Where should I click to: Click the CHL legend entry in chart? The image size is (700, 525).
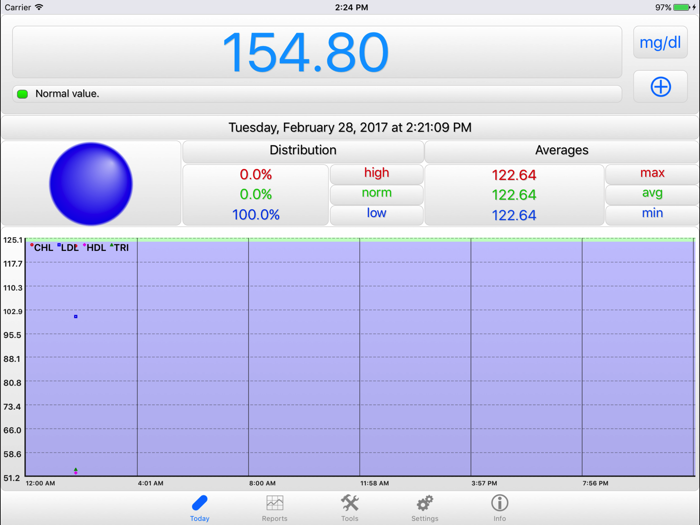click(42, 248)
